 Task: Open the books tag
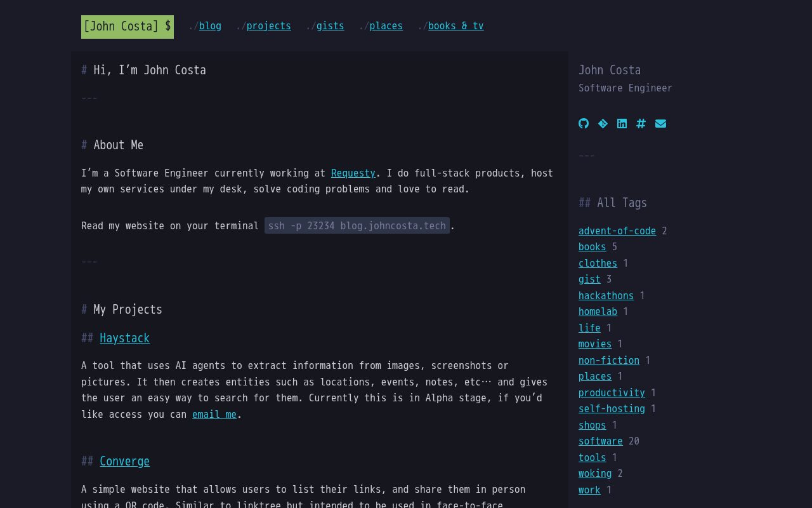[x=592, y=247]
